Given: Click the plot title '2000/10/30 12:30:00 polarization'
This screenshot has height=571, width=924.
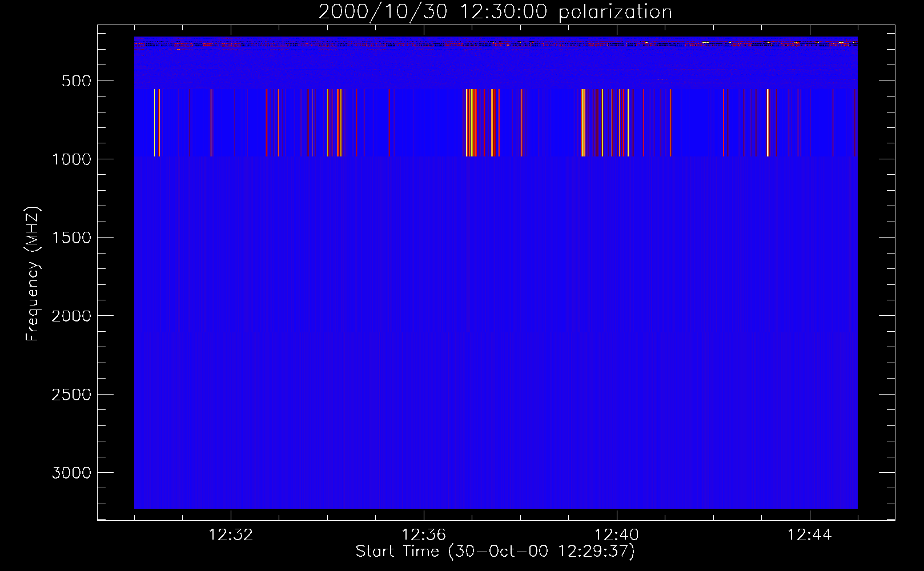Looking at the screenshot, I should [495, 12].
